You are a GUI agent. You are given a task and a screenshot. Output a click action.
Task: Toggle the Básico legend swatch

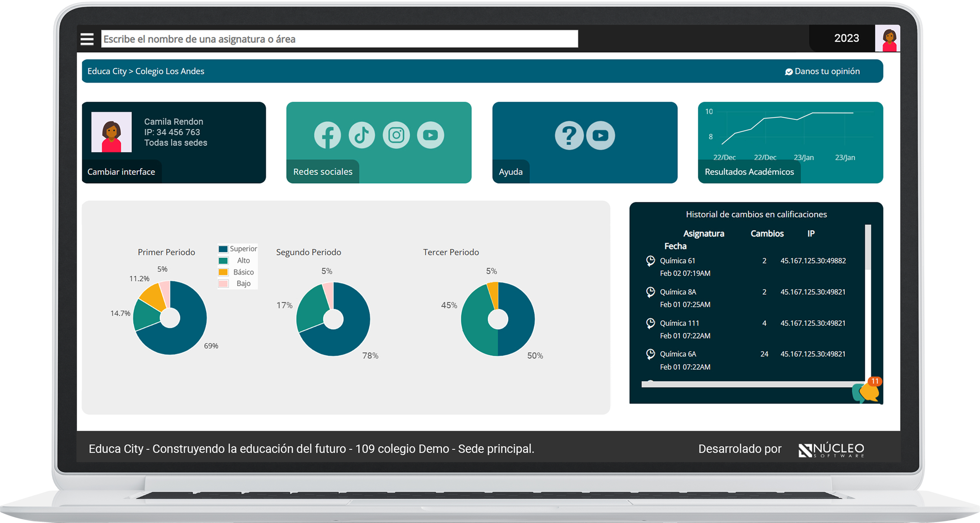click(223, 272)
